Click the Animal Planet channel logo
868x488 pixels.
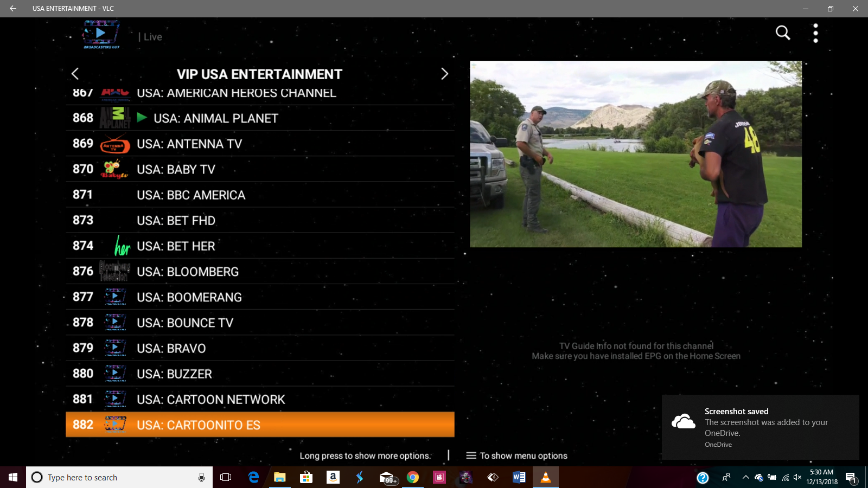point(114,118)
